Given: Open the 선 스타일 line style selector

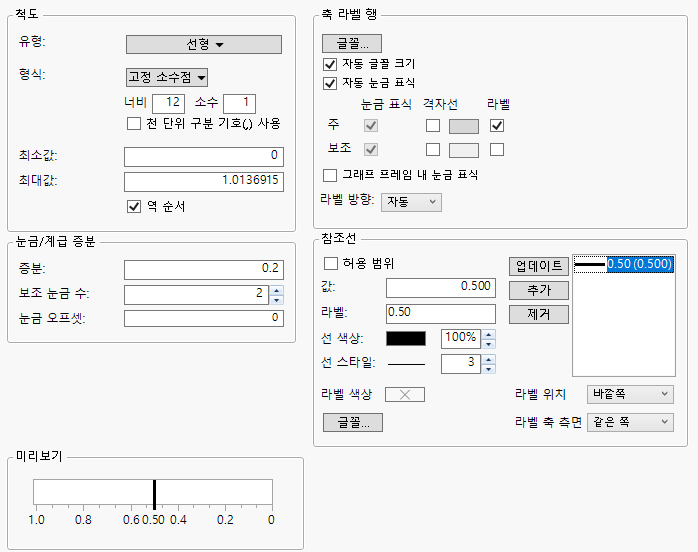Looking at the screenshot, I should tap(406, 364).
